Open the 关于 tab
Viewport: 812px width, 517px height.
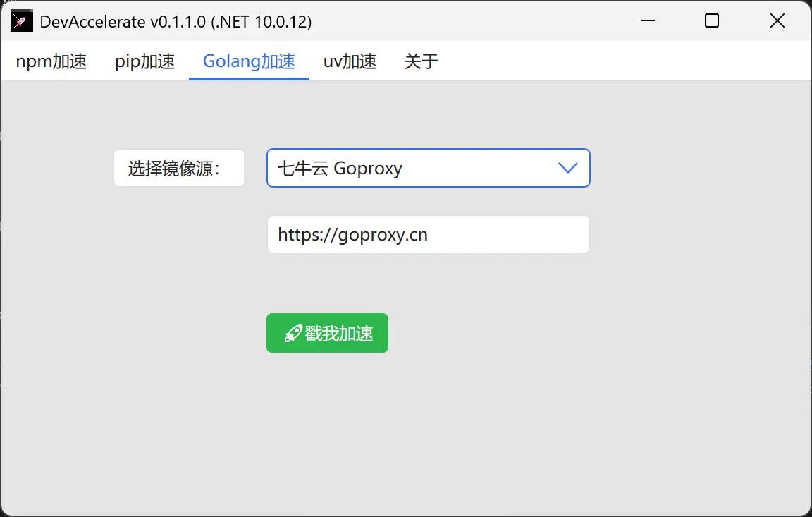(421, 61)
